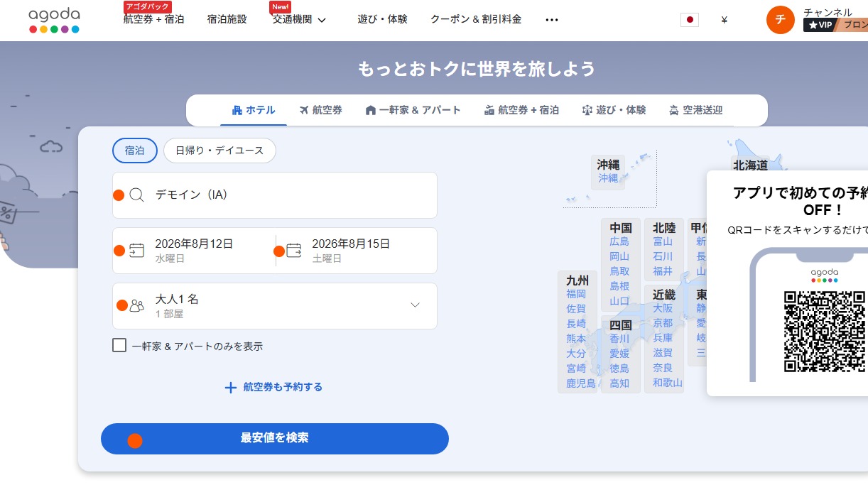Expand the 交通機関 header dropdown
The width and height of the screenshot is (868, 502).
[x=299, y=20]
